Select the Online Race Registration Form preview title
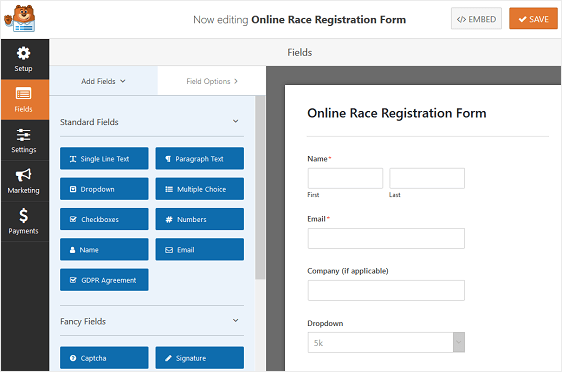The height and width of the screenshot is (372, 562). click(397, 113)
